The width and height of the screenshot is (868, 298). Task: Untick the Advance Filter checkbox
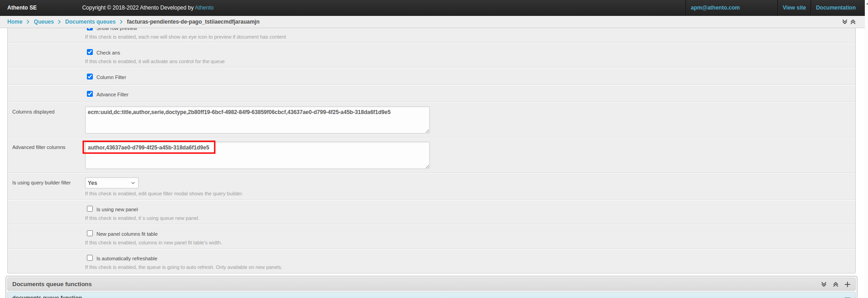pos(90,94)
